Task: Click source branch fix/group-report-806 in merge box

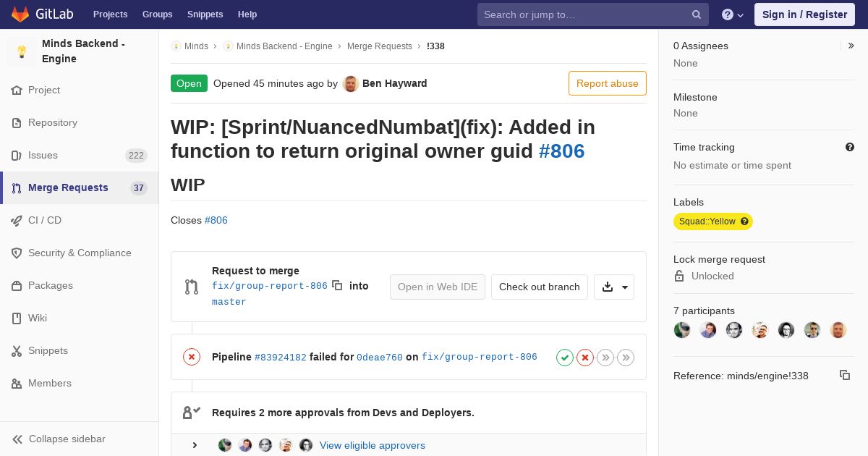Action: [270, 286]
